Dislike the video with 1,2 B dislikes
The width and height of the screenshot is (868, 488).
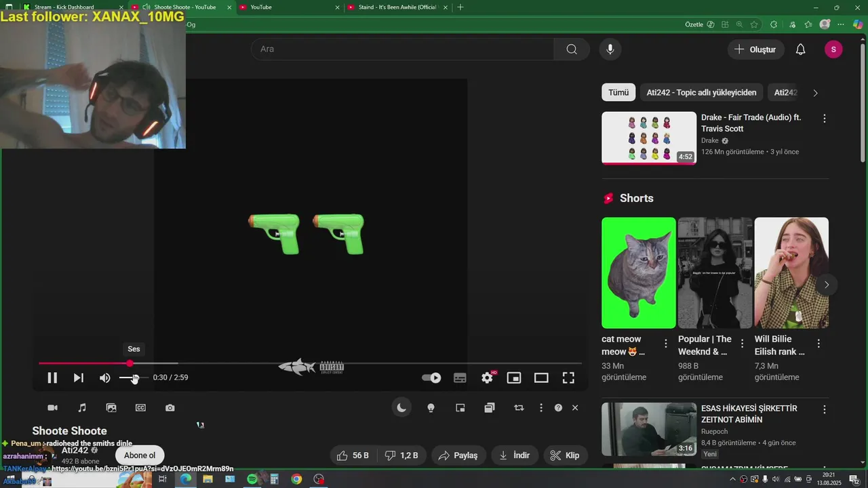click(401, 455)
